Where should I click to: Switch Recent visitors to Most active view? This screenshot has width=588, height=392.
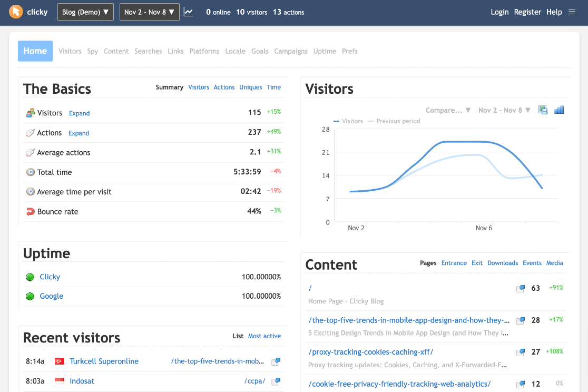[264, 336]
